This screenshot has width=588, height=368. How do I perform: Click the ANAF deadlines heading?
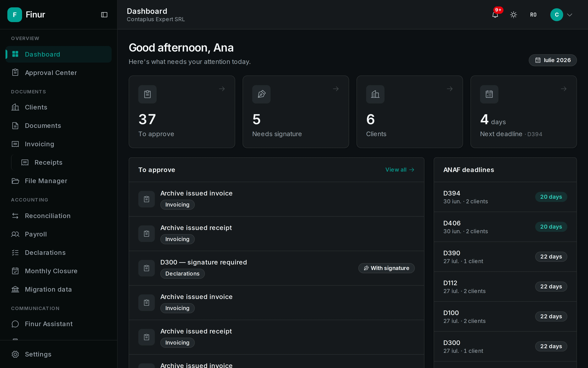469,170
